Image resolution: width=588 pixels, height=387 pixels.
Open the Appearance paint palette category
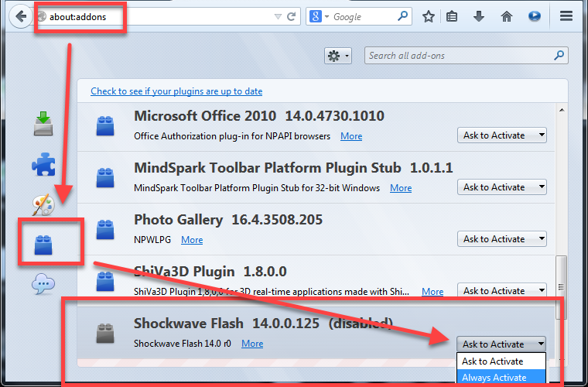(43, 204)
